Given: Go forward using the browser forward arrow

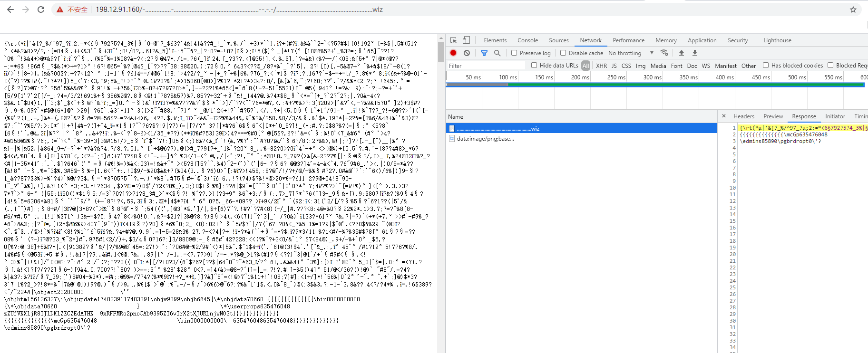Looking at the screenshot, I should coord(26,10).
